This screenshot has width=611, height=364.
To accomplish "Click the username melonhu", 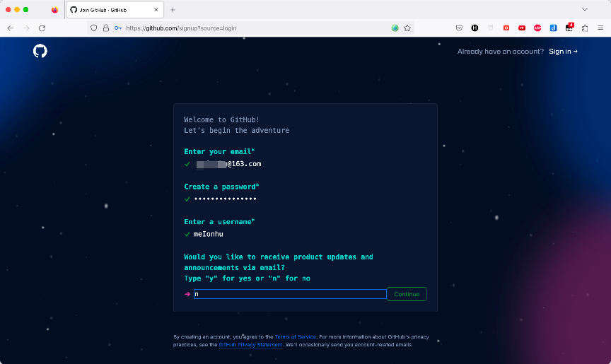I will coord(209,234).
